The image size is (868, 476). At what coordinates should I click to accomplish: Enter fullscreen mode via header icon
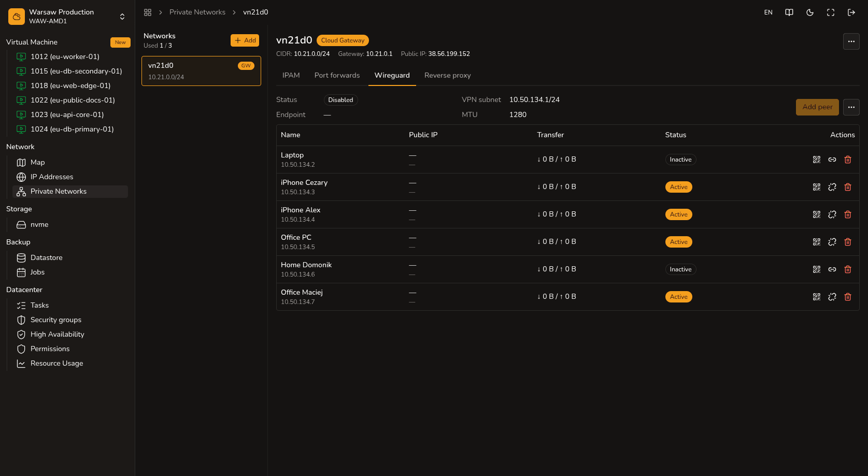click(x=831, y=12)
